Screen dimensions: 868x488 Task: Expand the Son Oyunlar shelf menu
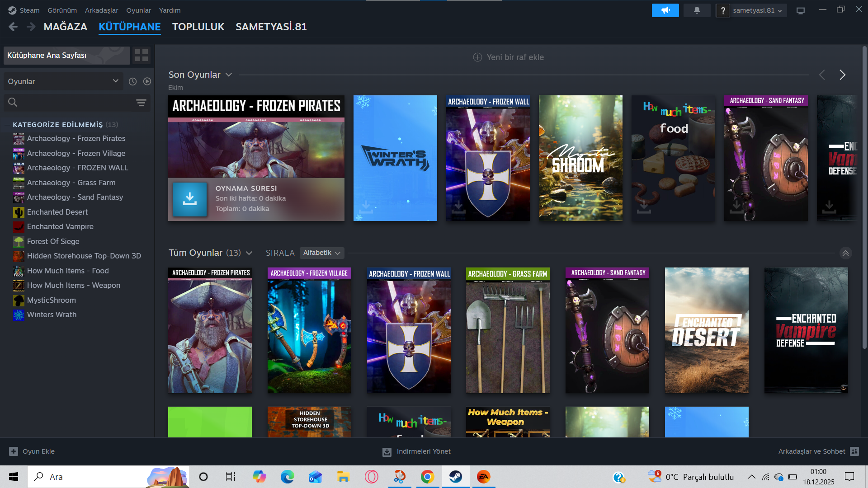click(229, 75)
